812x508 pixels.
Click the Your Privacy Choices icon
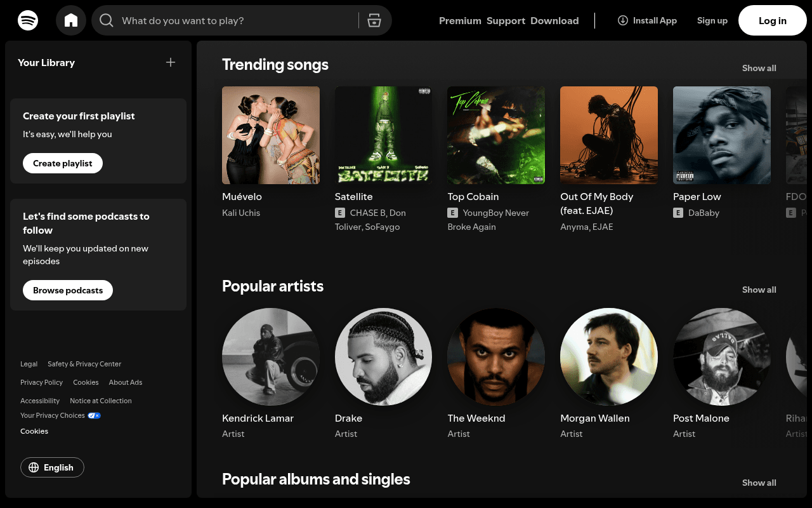(x=94, y=415)
